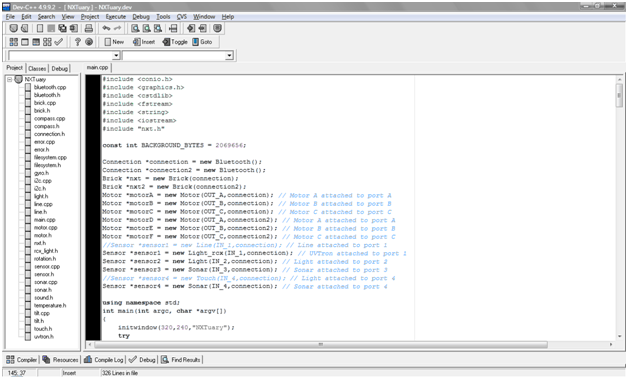Select motor.h in the project tree
This screenshot has width=628, height=379.
[x=42, y=236]
